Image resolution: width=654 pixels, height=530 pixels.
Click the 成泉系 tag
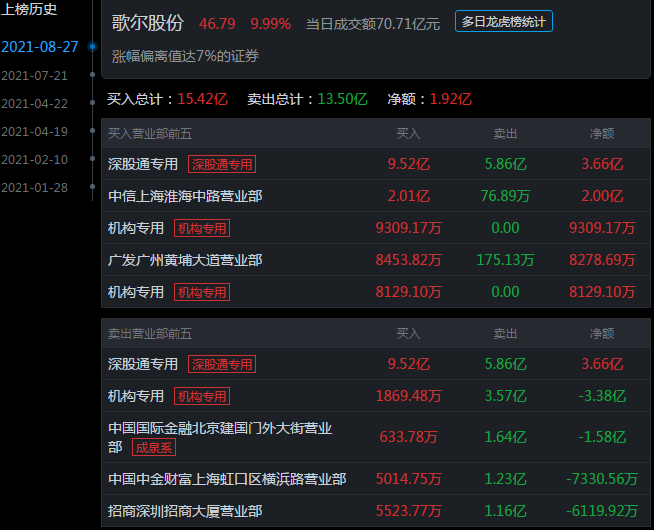point(154,447)
